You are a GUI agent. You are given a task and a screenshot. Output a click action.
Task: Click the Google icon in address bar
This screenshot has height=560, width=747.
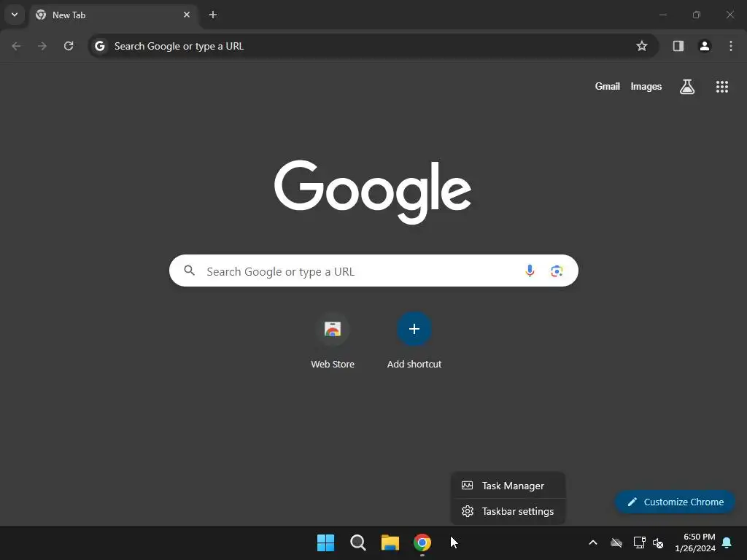click(99, 46)
